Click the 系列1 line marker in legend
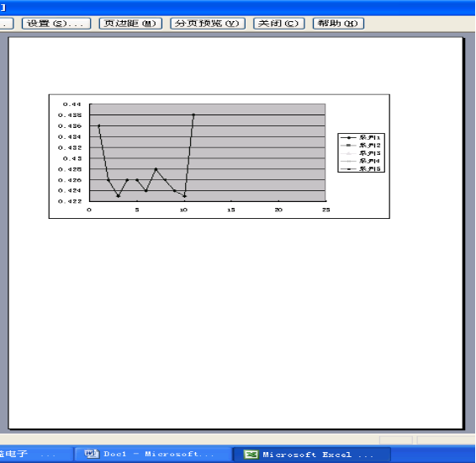The height and width of the screenshot is (463, 476). click(x=348, y=137)
